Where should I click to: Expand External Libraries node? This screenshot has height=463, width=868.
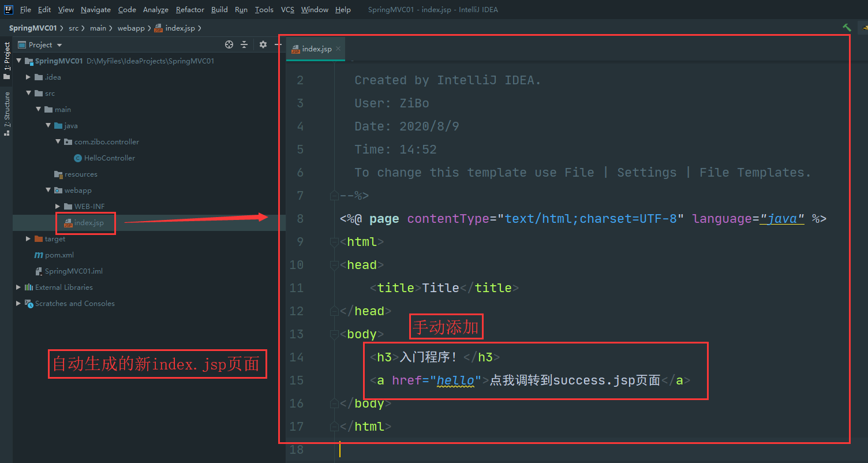click(18, 287)
